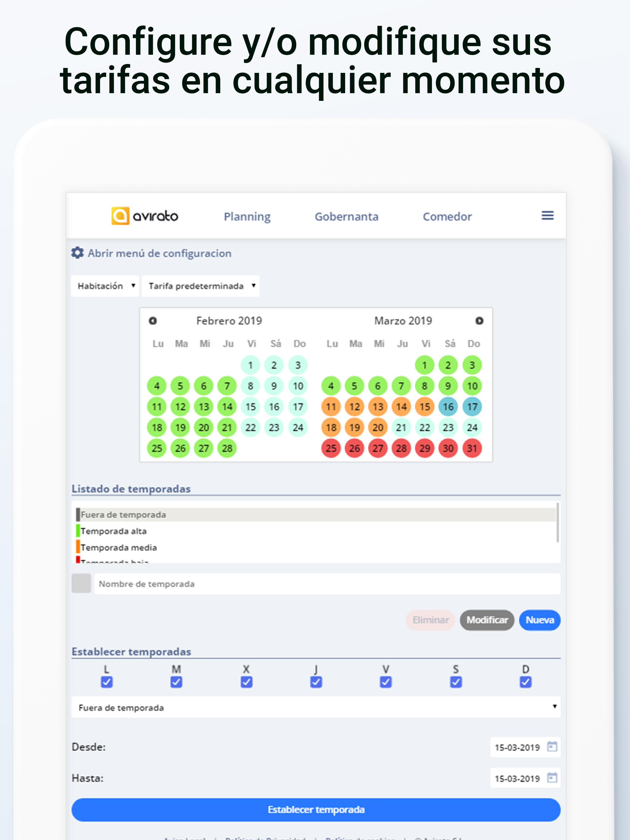Toggle the D (Sunday) checkbox

pos(525,682)
